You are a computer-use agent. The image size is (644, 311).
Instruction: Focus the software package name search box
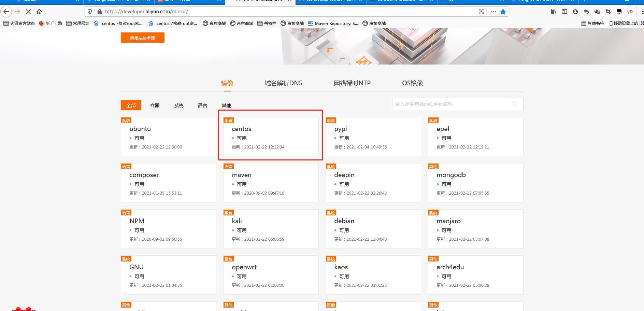pos(458,104)
